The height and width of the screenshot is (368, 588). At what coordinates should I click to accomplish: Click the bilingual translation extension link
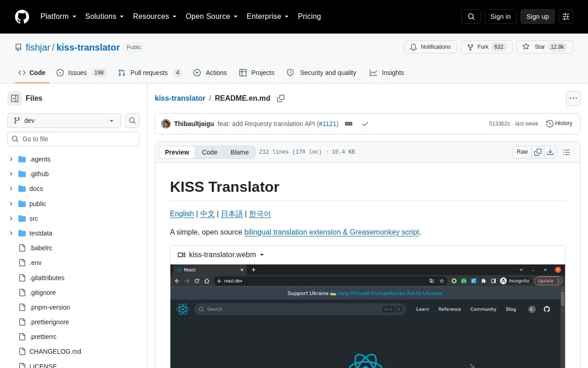[332, 232]
